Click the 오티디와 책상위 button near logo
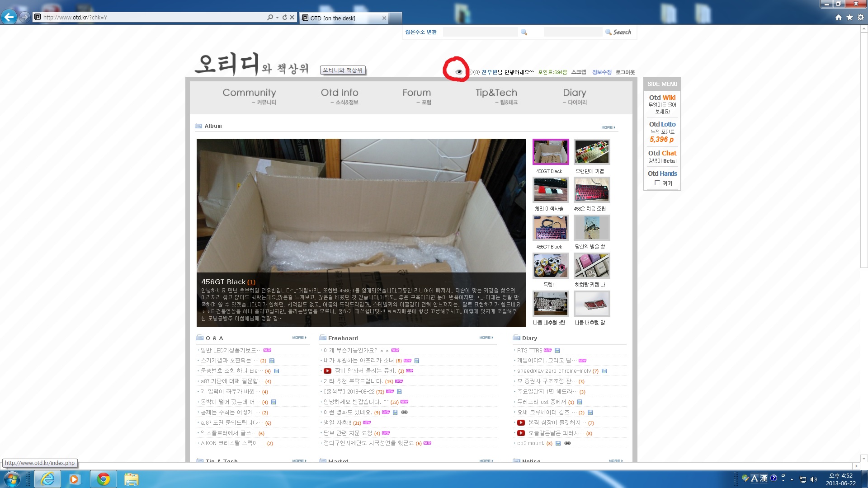The width and height of the screenshot is (868, 488). pos(343,70)
